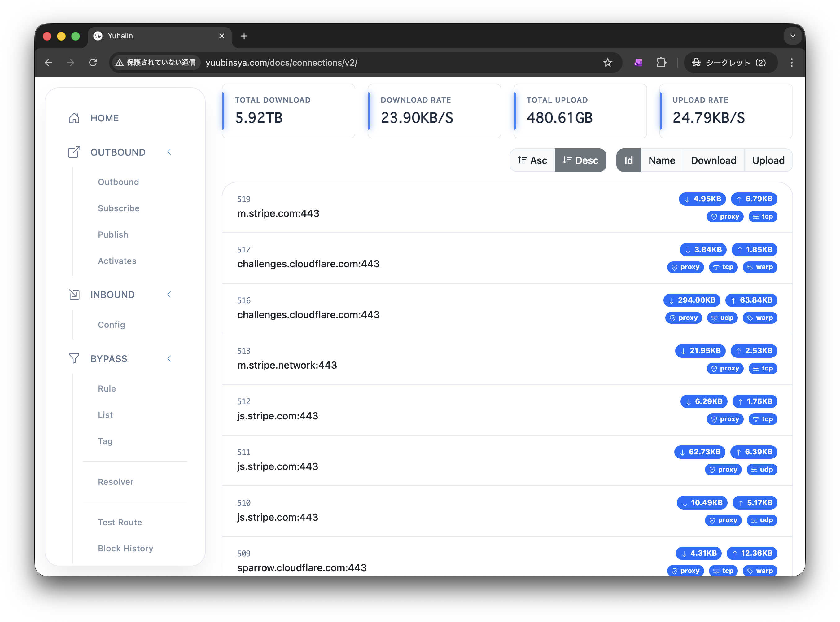Image resolution: width=840 pixels, height=622 pixels.
Task: Select js.stripe.com:443 in row 511
Action: tap(278, 467)
